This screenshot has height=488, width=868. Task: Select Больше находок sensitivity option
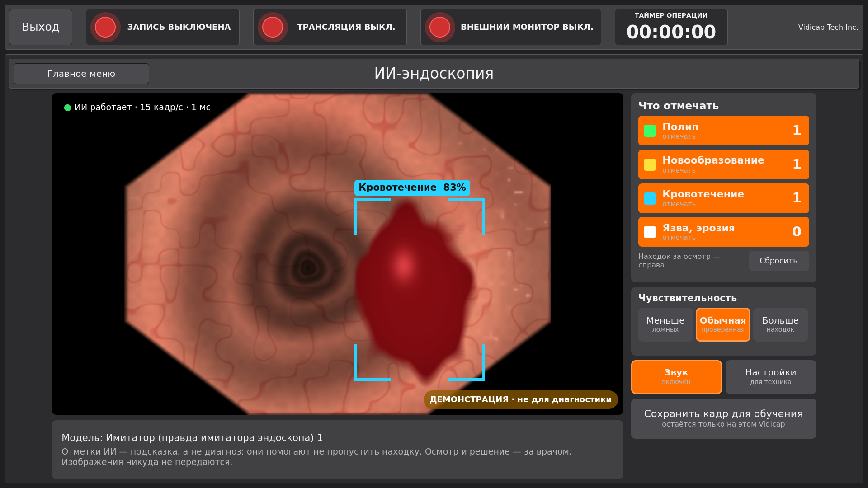(780, 324)
